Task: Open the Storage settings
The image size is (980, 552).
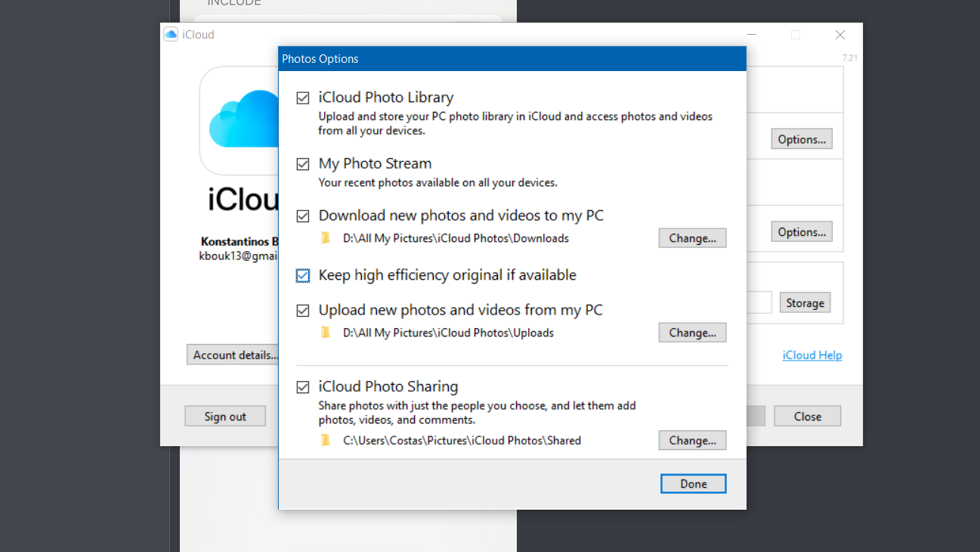Action: click(x=804, y=302)
